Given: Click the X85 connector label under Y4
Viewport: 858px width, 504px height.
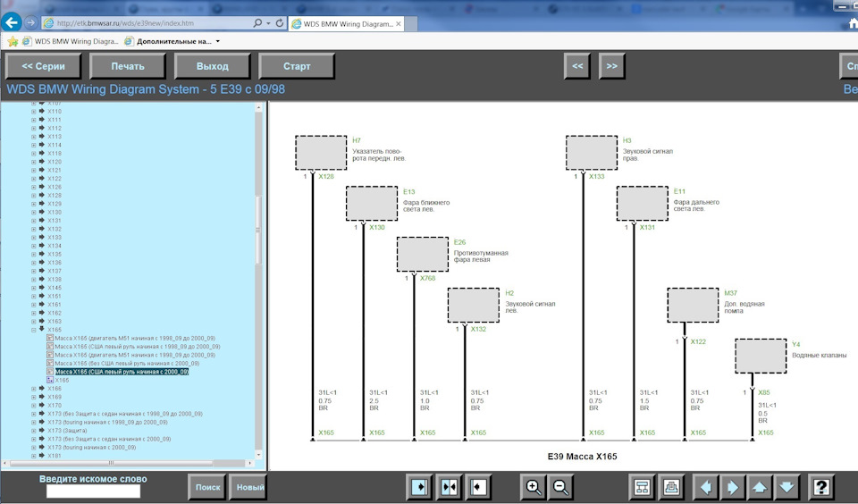Looking at the screenshot, I should click(x=764, y=392).
